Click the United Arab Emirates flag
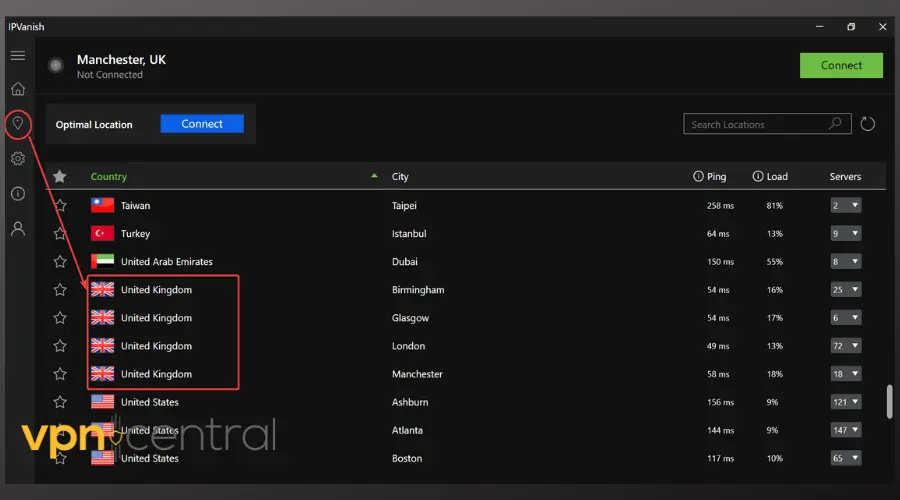 pos(102,261)
